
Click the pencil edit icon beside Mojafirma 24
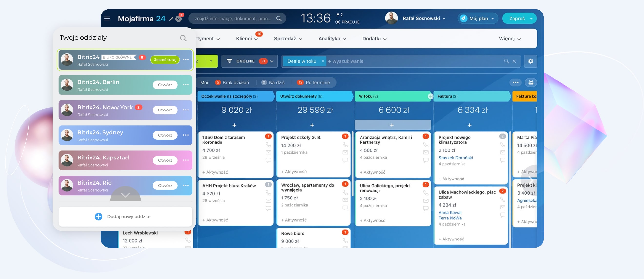[x=171, y=19]
